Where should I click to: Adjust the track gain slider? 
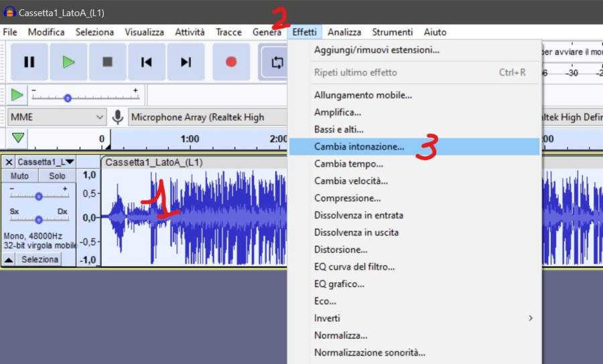coord(39,196)
